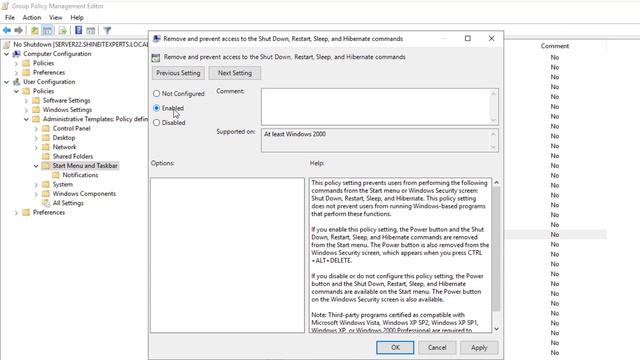Click the Windows Settings folder icon
Viewport: 640px width, 360px height.
36,110
